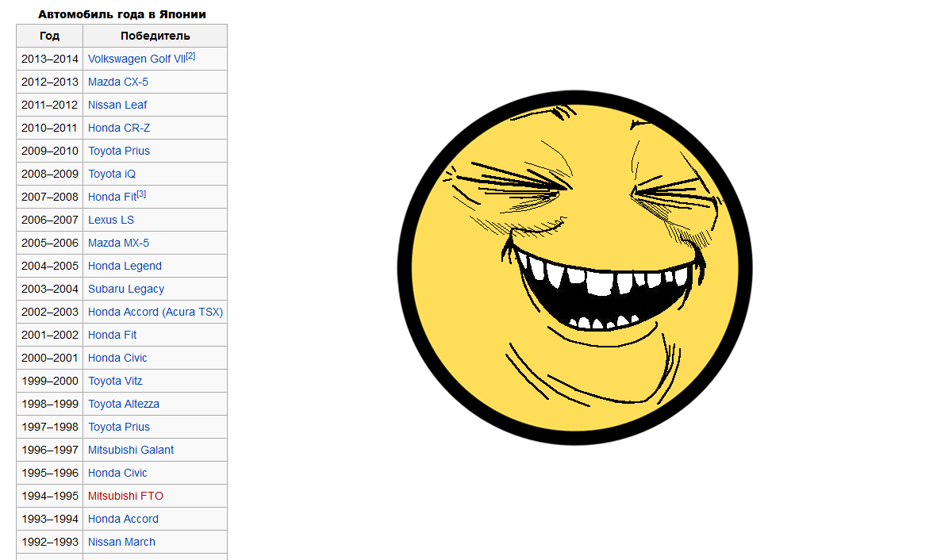Click the '2001–2002' year cell
Image resolution: width=937 pixels, height=560 pixels.
point(50,336)
